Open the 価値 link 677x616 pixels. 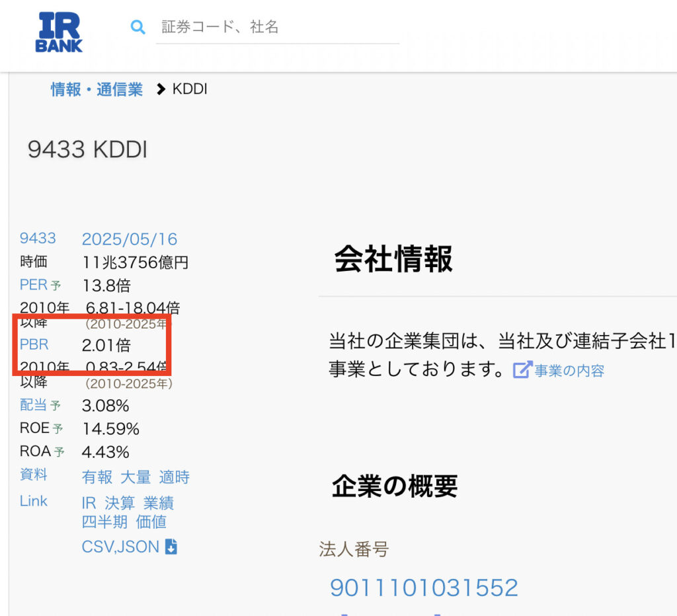(151, 522)
